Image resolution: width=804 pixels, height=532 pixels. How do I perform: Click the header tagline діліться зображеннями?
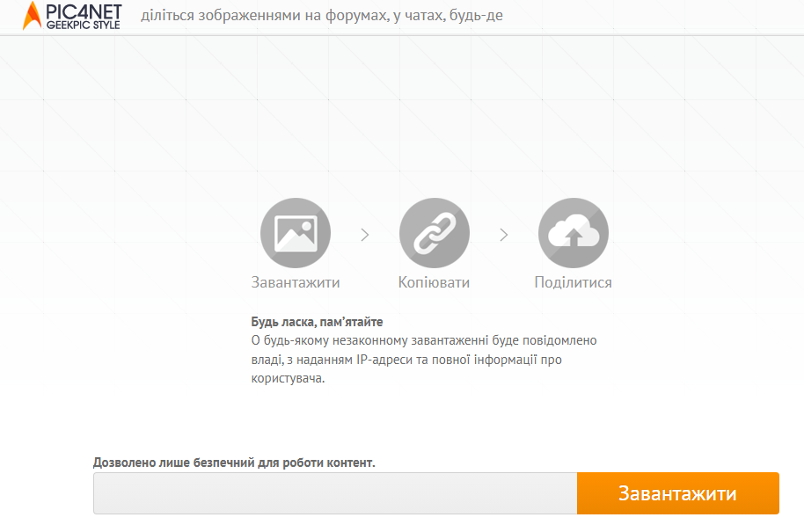pyautogui.click(x=322, y=15)
